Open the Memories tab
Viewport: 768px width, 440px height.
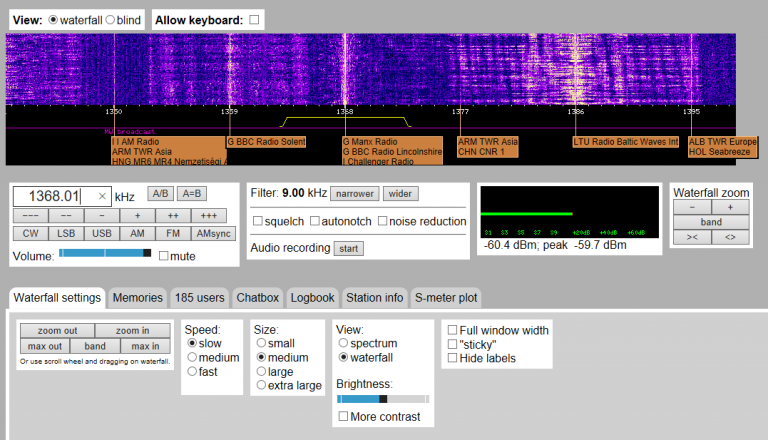pyautogui.click(x=137, y=297)
